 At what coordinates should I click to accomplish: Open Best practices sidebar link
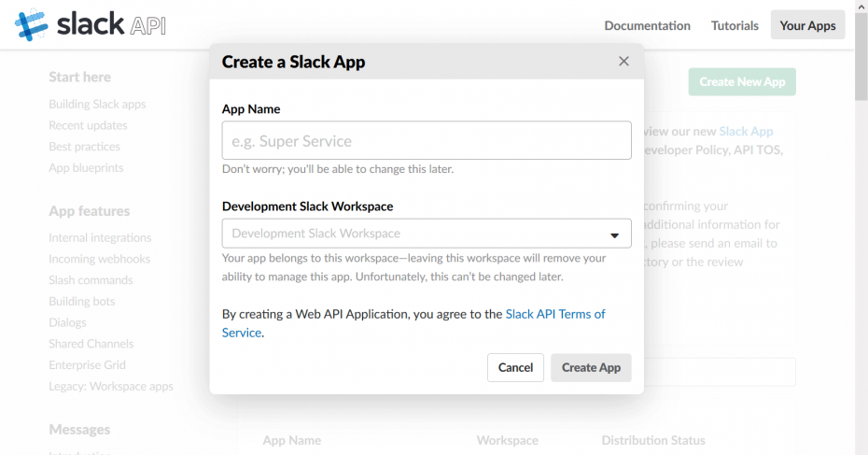84,147
